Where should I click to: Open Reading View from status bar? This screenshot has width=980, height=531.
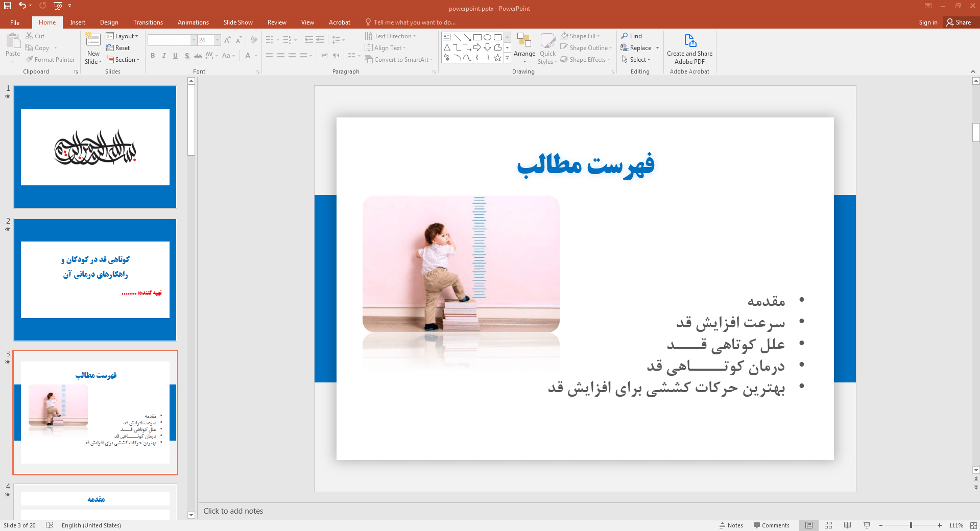(848, 525)
